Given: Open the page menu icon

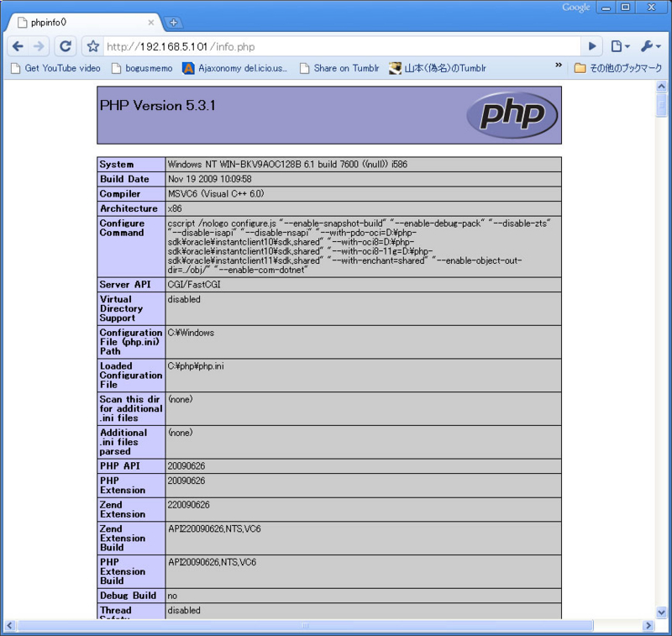Looking at the screenshot, I should point(620,46).
